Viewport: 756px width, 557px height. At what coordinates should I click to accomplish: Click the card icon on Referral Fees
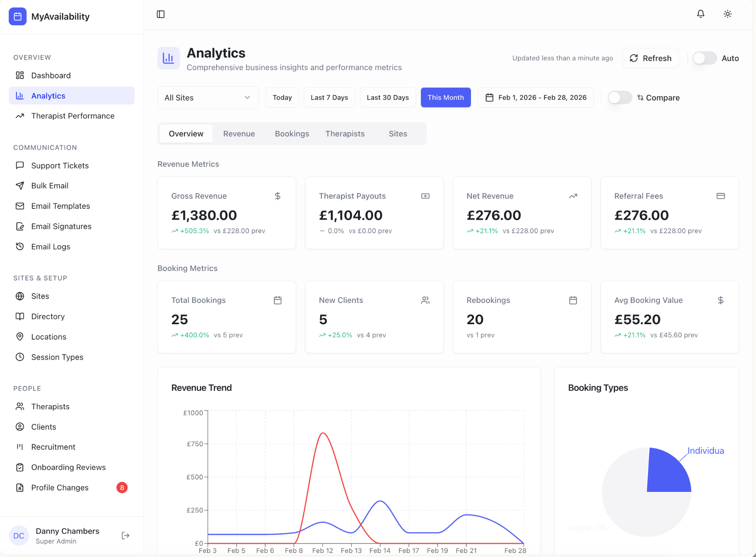pos(721,196)
